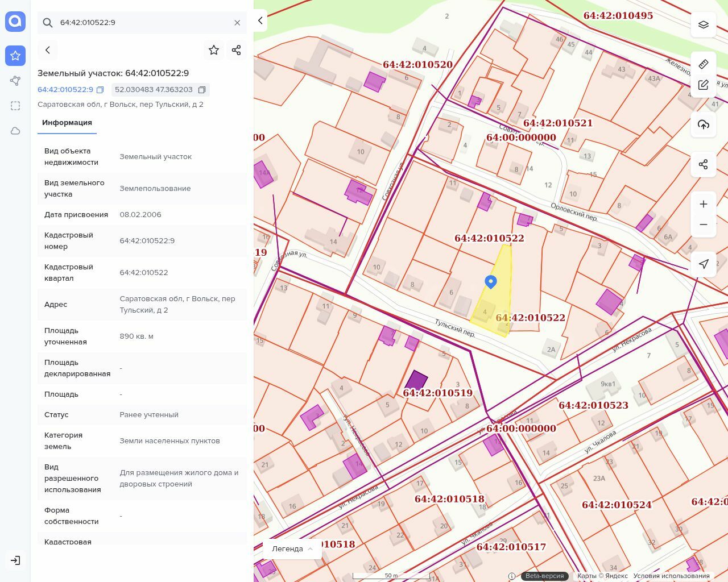Open the area selection tool in sidebar
728x582 pixels.
(x=15, y=106)
